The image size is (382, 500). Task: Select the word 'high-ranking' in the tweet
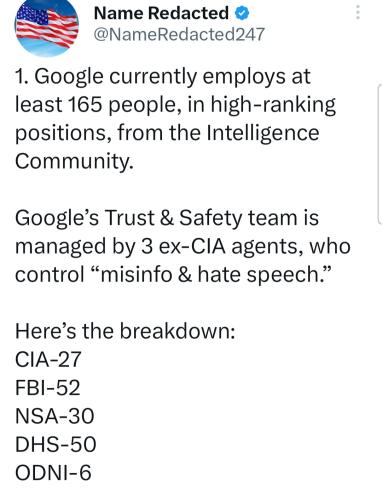[x=273, y=105]
